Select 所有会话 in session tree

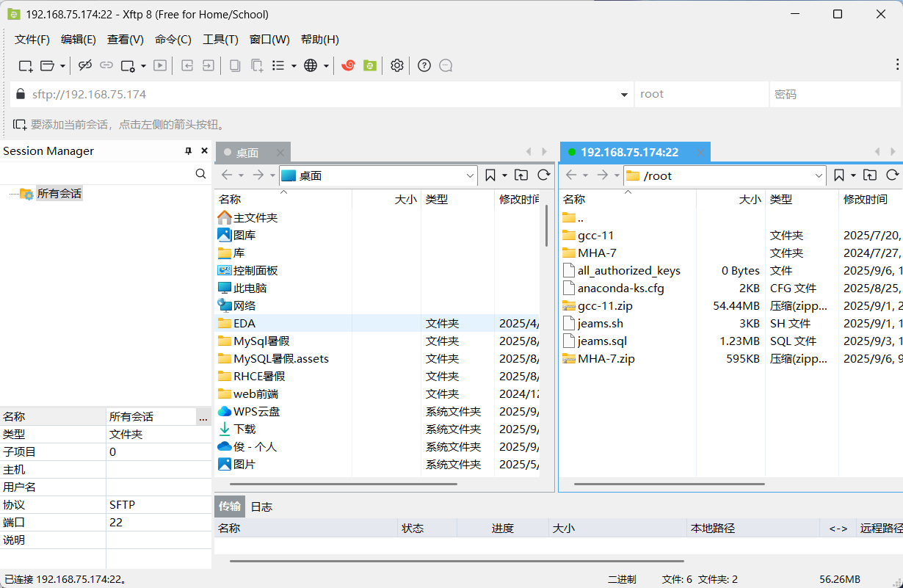[x=59, y=194]
